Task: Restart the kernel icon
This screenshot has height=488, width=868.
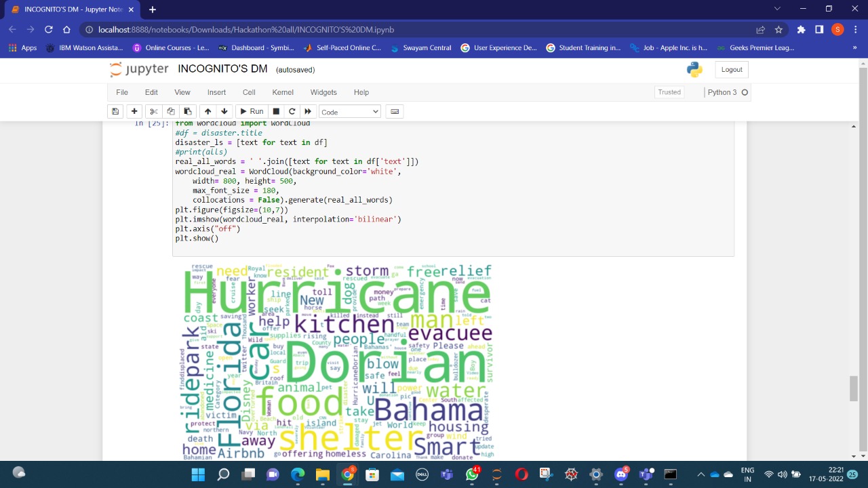Action: point(292,111)
